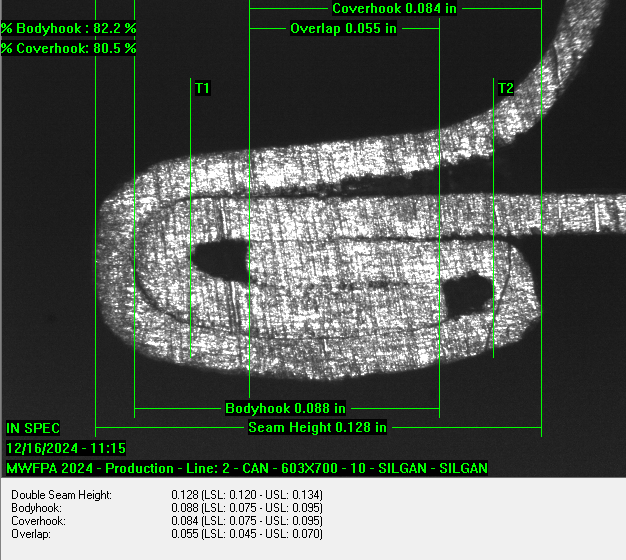Select the Double Seam Height row label
This screenshot has width=626, height=560.
pos(61,495)
